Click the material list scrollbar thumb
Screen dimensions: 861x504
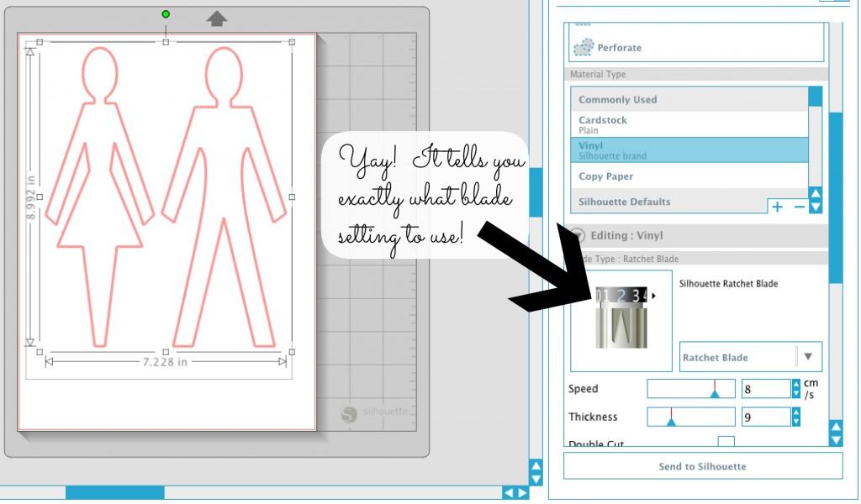click(x=816, y=97)
